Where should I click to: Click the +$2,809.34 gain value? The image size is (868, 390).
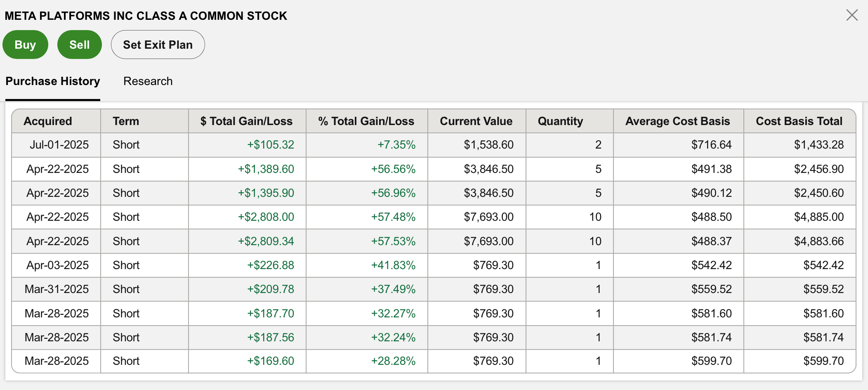(x=266, y=241)
